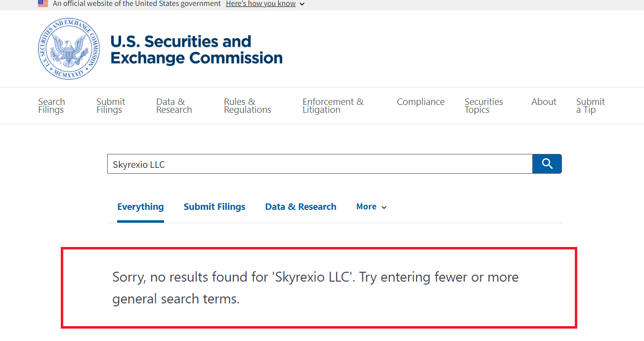Click Submit a Tip in navigation
This screenshot has width=644, height=341.
tap(590, 105)
